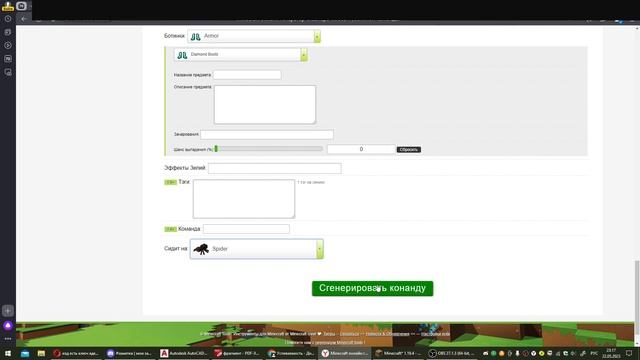Focus the Описание предмета text area
Image resolution: width=640 pixels, height=360 pixels.
[x=264, y=104]
